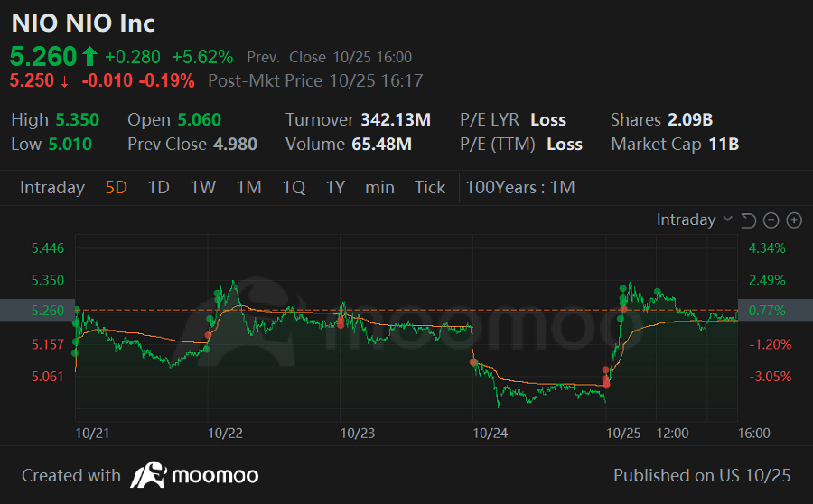Click the +0.280 price change value
Viewport: 813px width, 504px height.
[x=133, y=57]
